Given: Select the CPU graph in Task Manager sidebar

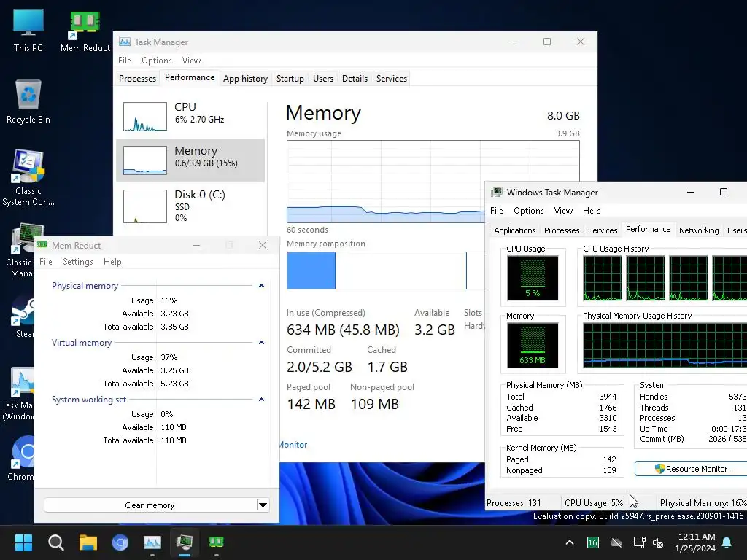Looking at the screenshot, I should pos(145,116).
